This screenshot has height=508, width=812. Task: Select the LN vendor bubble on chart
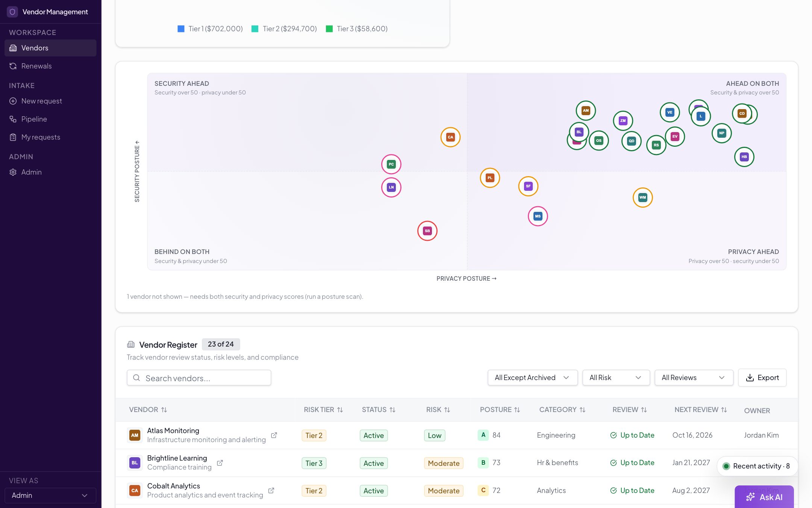[x=391, y=187]
